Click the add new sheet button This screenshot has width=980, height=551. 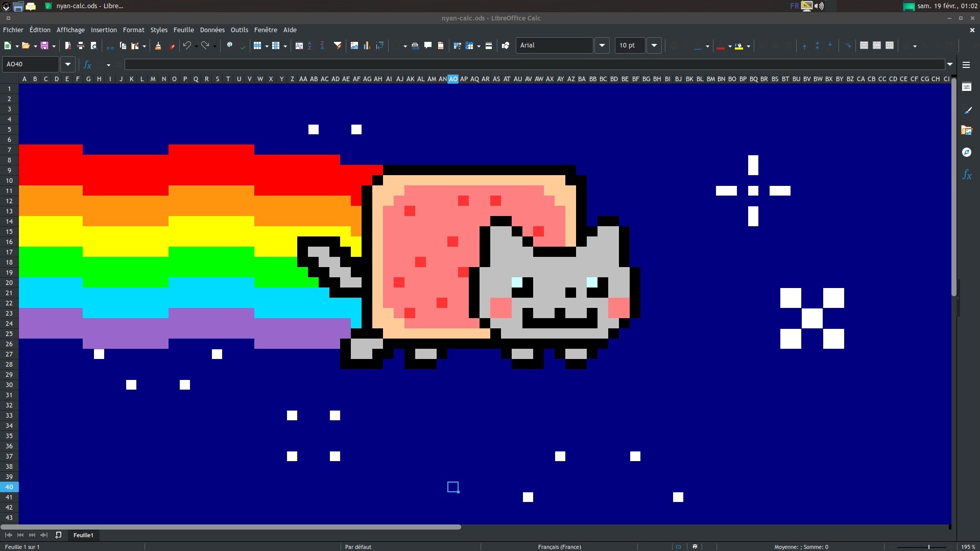[x=58, y=535]
